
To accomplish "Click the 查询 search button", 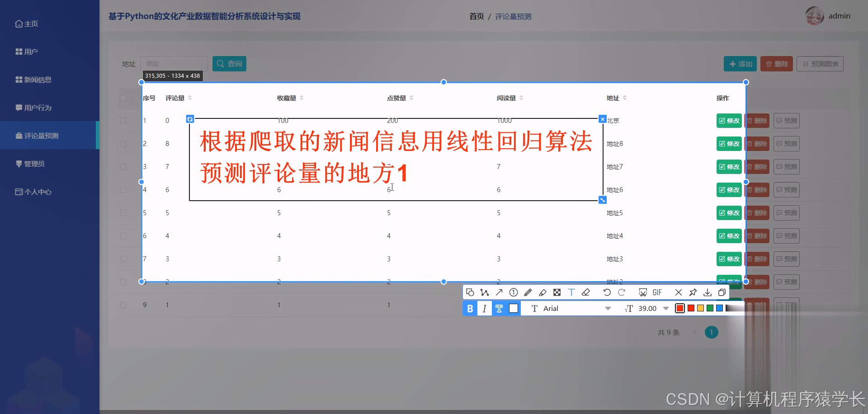I will (229, 64).
